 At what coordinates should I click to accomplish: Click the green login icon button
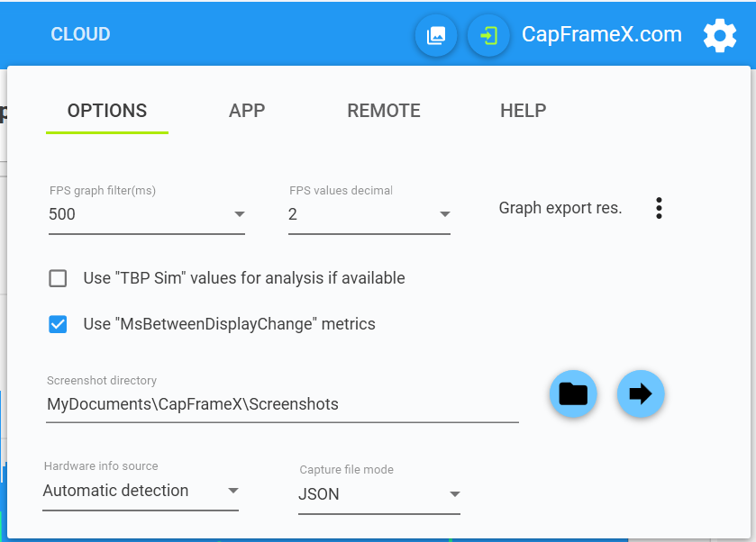[x=488, y=36]
